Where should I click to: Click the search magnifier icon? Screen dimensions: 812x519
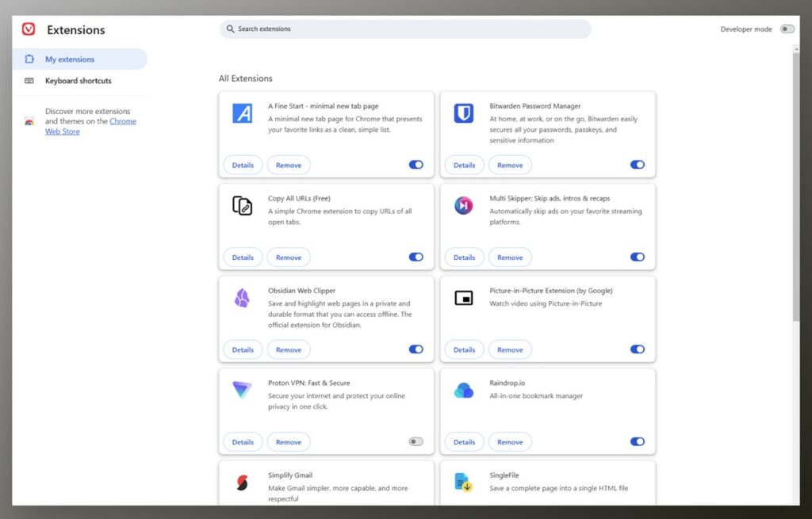tap(231, 29)
